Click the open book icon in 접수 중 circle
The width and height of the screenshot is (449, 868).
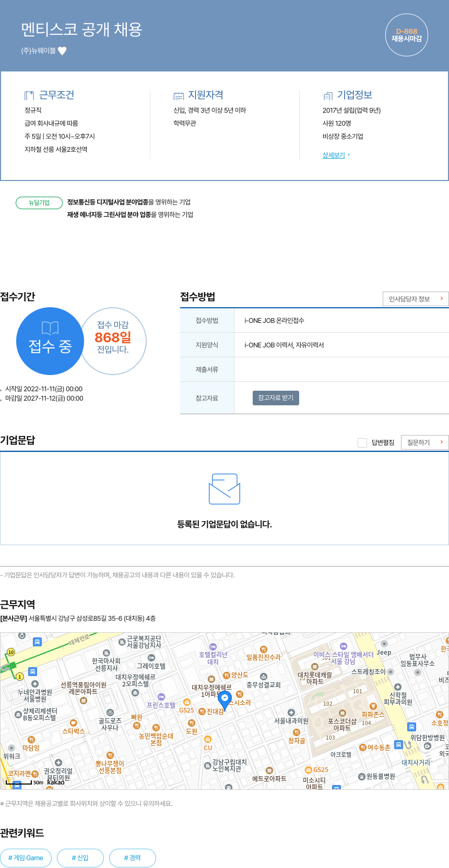point(50,328)
